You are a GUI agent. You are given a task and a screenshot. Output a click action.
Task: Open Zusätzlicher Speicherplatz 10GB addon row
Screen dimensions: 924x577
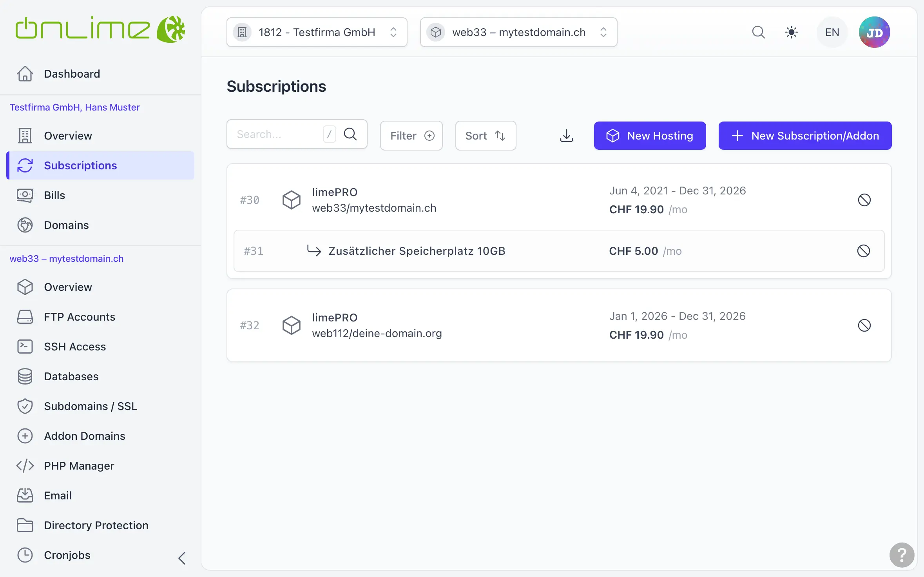pyautogui.click(x=559, y=251)
